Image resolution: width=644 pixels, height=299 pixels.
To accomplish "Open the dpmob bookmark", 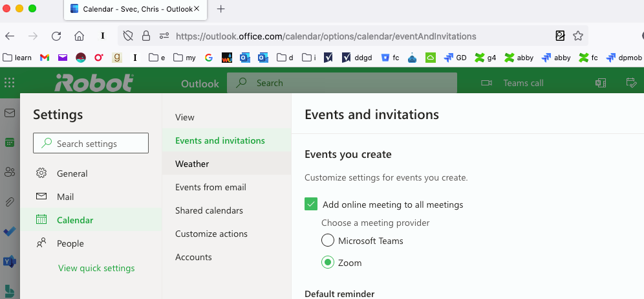I will coord(623,58).
